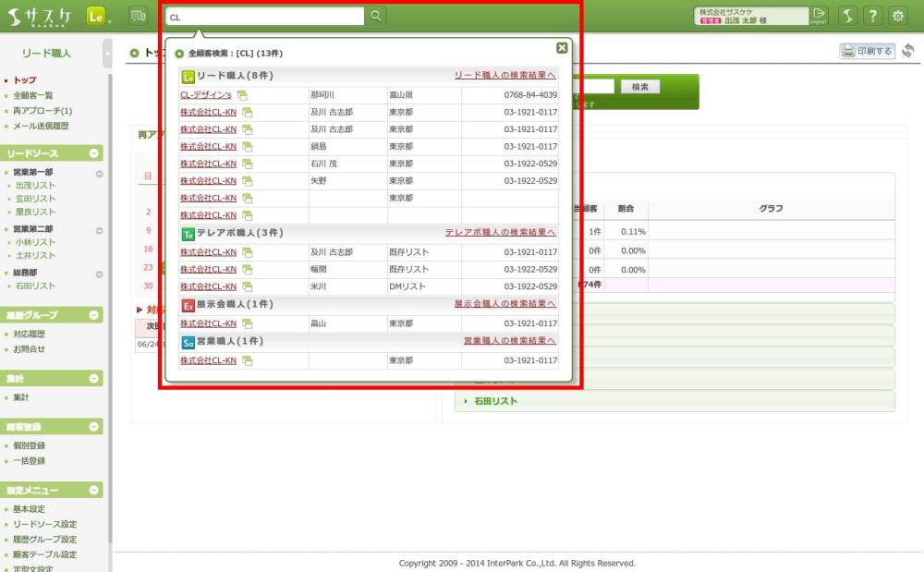
Task: Click the CL-デザイン's customer link
Action: click(x=206, y=95)
